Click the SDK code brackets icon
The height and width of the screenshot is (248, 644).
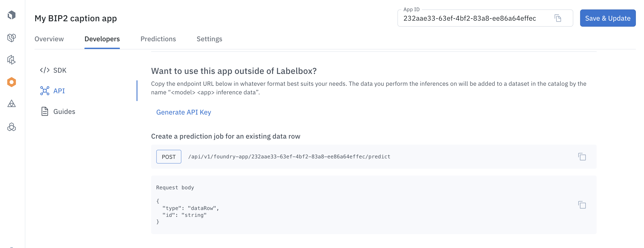(45, 70)
